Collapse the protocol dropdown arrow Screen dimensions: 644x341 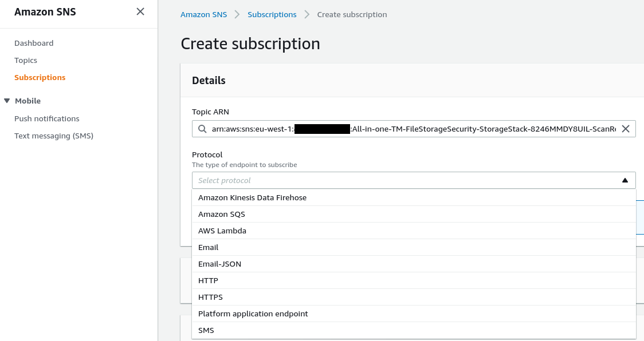625,180
